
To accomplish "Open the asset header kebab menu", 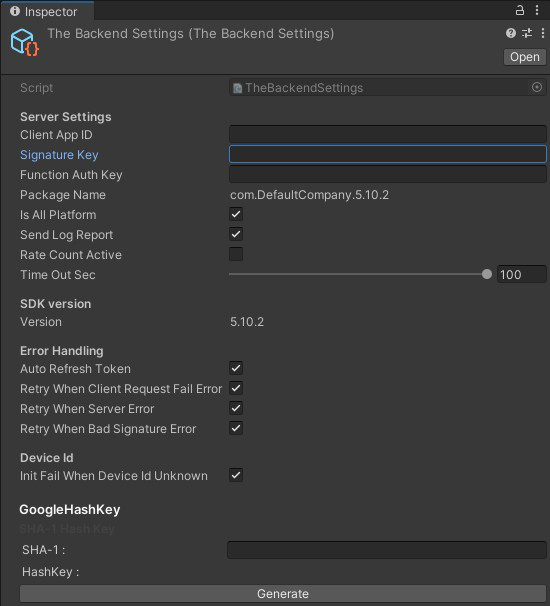I will [x=542, y=33].
